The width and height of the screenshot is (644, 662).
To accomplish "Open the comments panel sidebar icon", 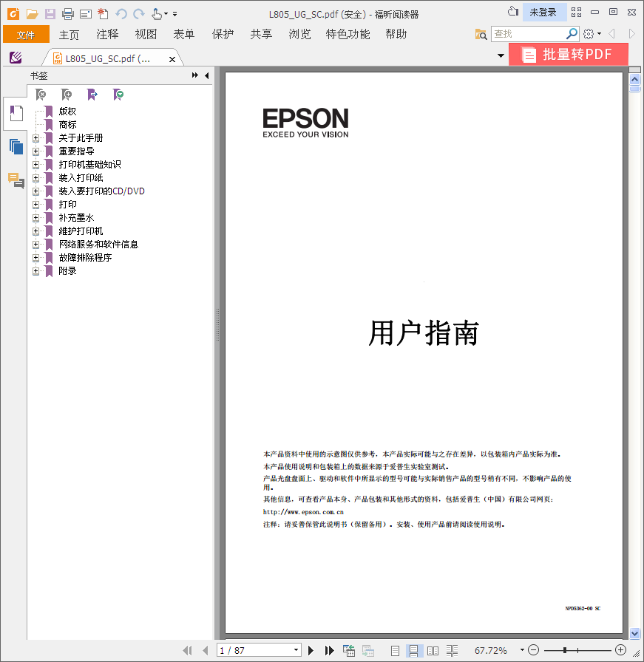I will pyautogui.click(x=16, y=180).
